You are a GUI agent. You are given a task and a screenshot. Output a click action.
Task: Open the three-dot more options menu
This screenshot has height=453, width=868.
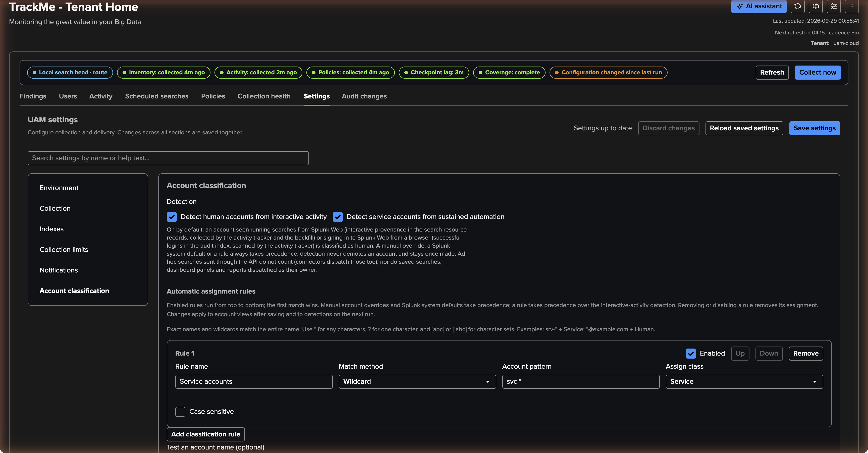click(852, 6)
